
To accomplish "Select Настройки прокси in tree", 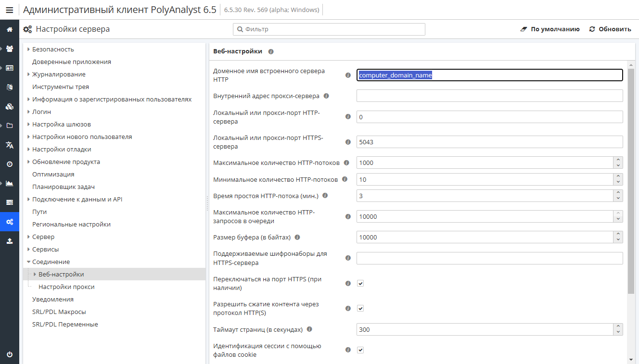I will 66,287.
